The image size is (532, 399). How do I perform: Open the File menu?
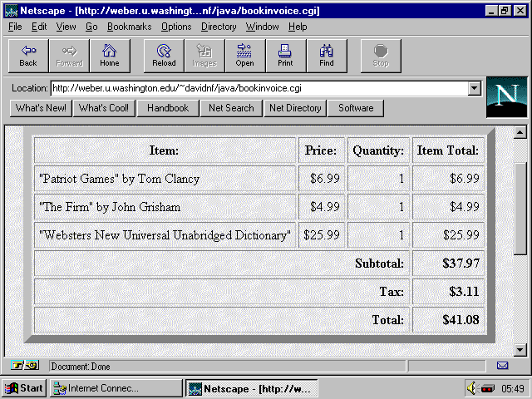point(15,27)
